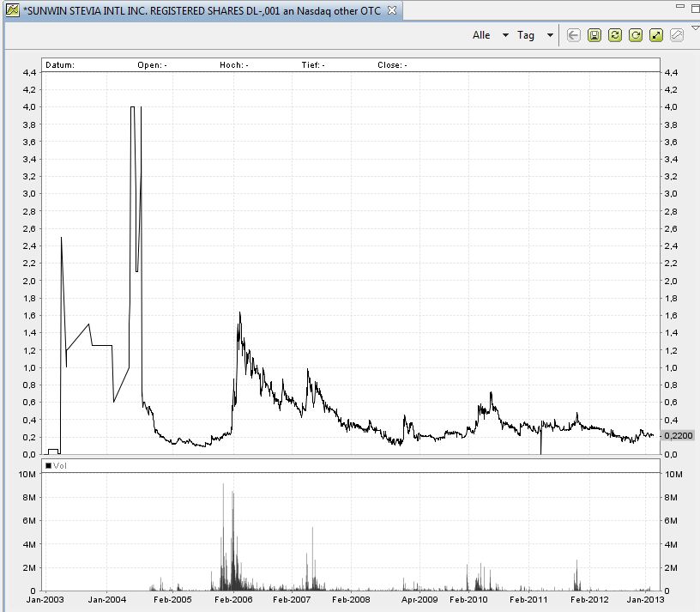Click the Apr-2009 date axis label
Image resolution: width=700 pixels, height=612 pixels.
tap(419, 599)
